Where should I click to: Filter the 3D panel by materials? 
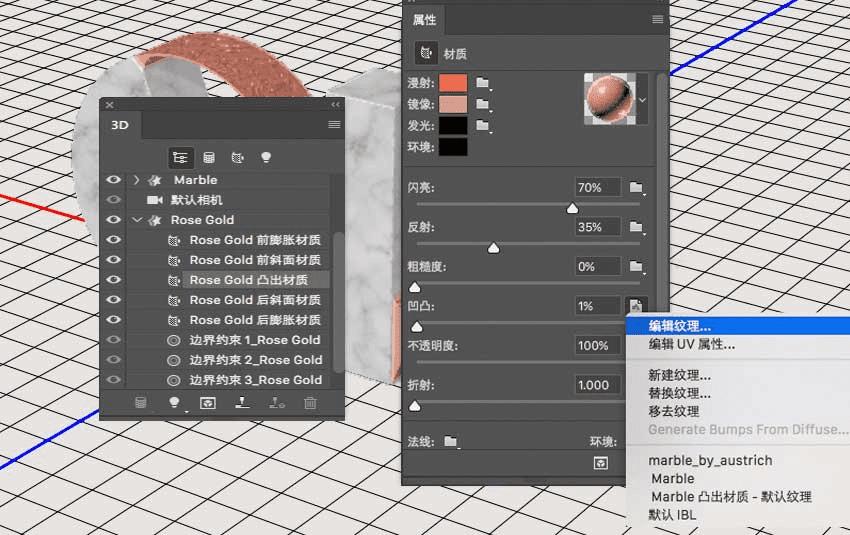tap(238, 157)
